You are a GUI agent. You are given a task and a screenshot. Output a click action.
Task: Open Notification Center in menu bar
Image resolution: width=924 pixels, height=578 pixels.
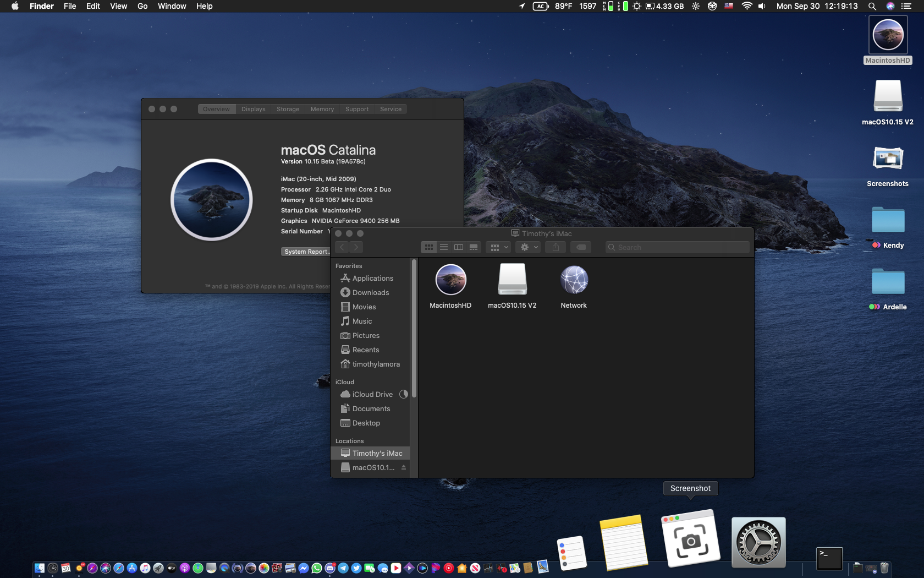click(907, 6)
